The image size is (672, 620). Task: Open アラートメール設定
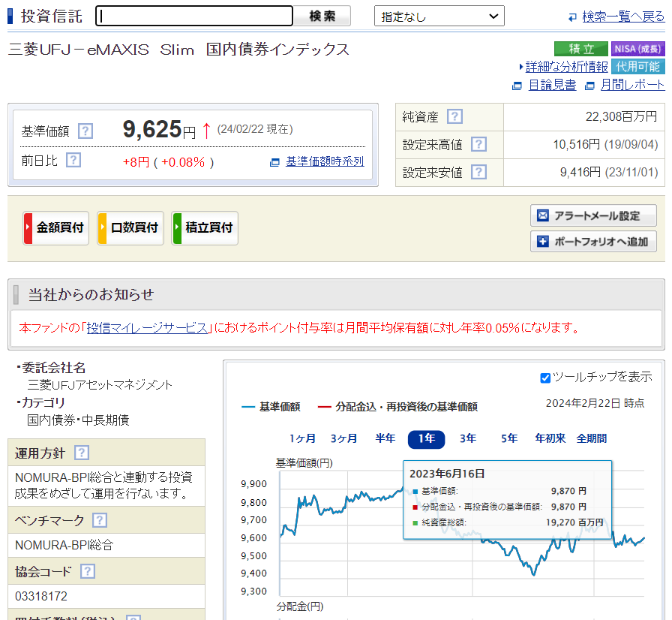click(593, 215)
